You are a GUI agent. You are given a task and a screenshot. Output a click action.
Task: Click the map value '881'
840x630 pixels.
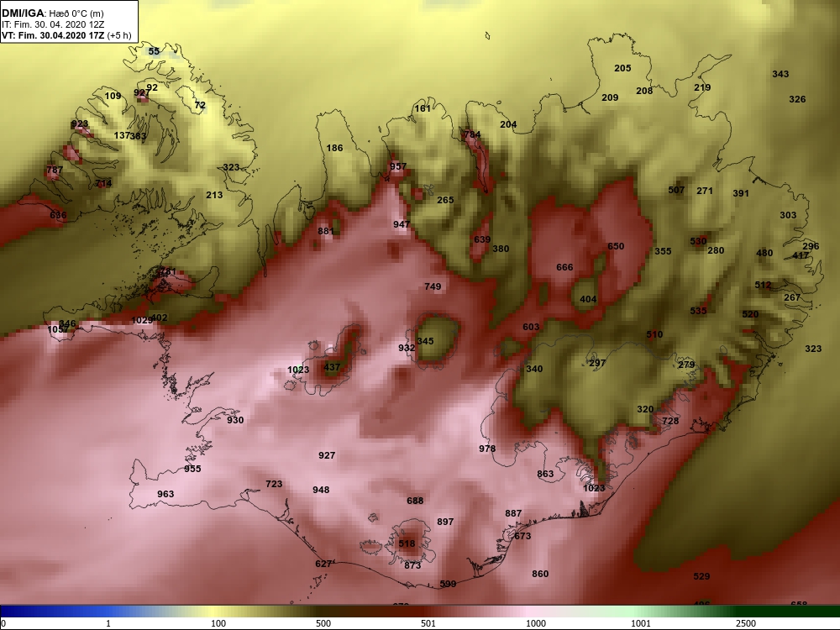click(326, 232)
